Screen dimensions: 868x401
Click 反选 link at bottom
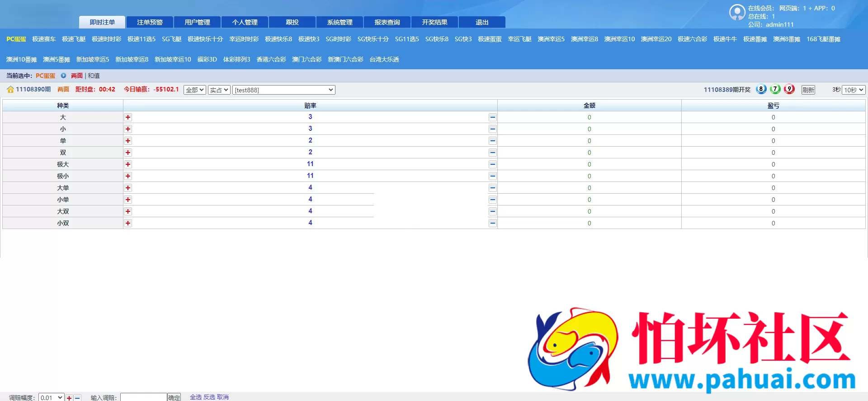pyautogui.click(x=209, y=397)
